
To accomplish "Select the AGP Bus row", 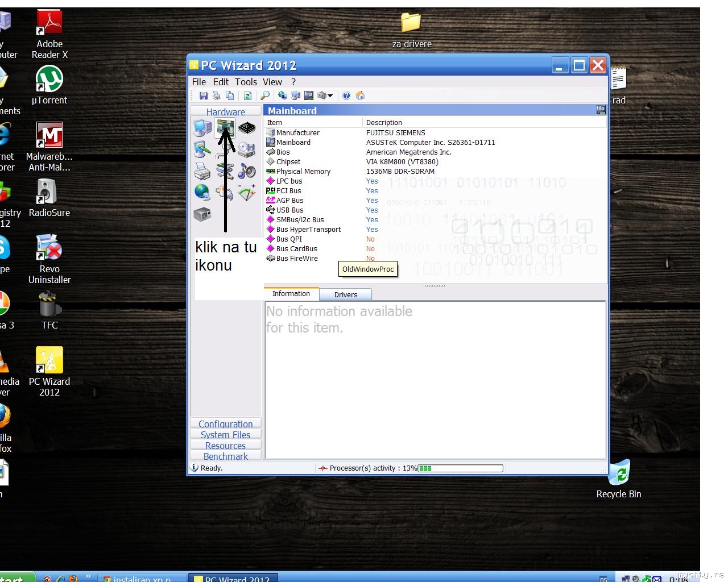I will tap(436, 201).
